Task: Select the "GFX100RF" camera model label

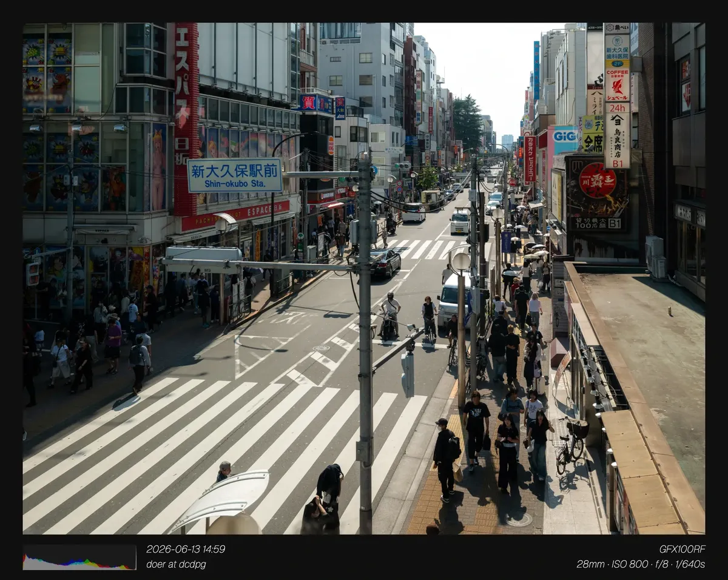Action: point(682,549)
